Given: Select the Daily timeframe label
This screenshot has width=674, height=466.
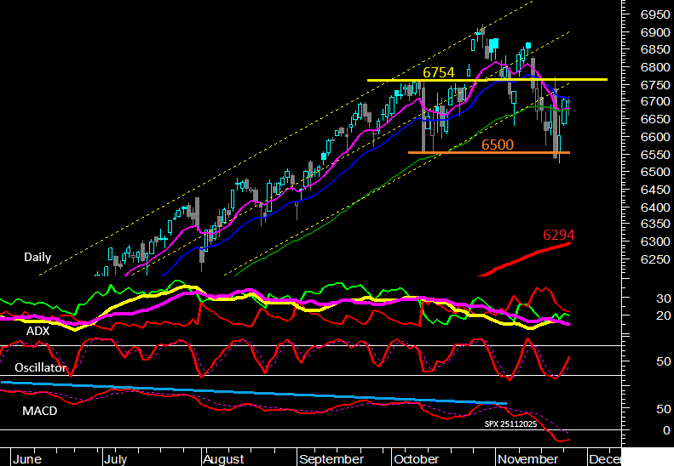Looking at the screenshot, I should pyautogui.click(x=37, y=257).
